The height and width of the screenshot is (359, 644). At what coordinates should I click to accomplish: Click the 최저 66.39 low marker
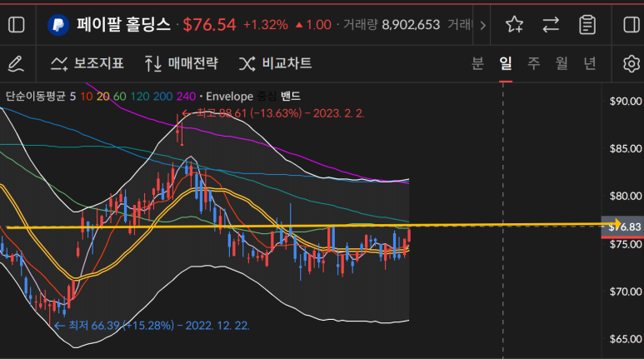click(x=152, y=326)
